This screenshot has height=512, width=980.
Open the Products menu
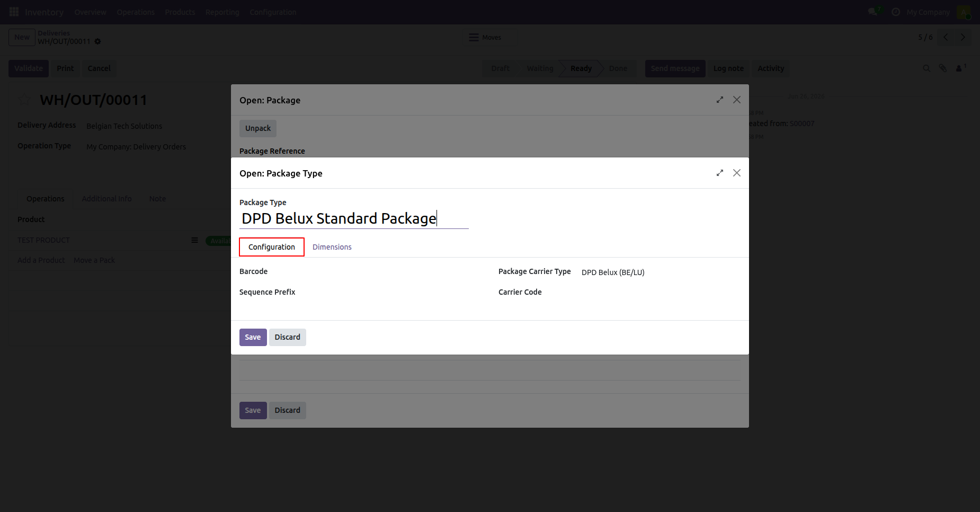pyautogui.click(x=180, y=12)
